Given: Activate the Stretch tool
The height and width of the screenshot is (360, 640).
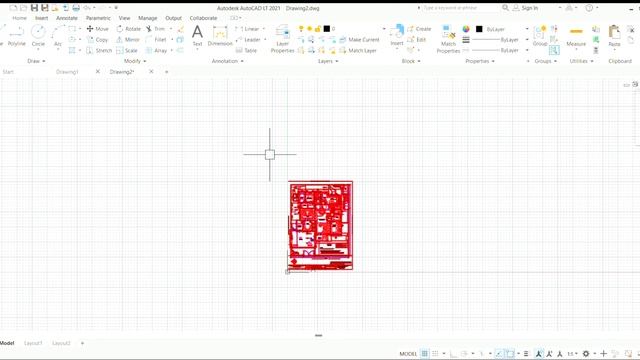Looking at the screenshot, I should (x=99, y=50).
